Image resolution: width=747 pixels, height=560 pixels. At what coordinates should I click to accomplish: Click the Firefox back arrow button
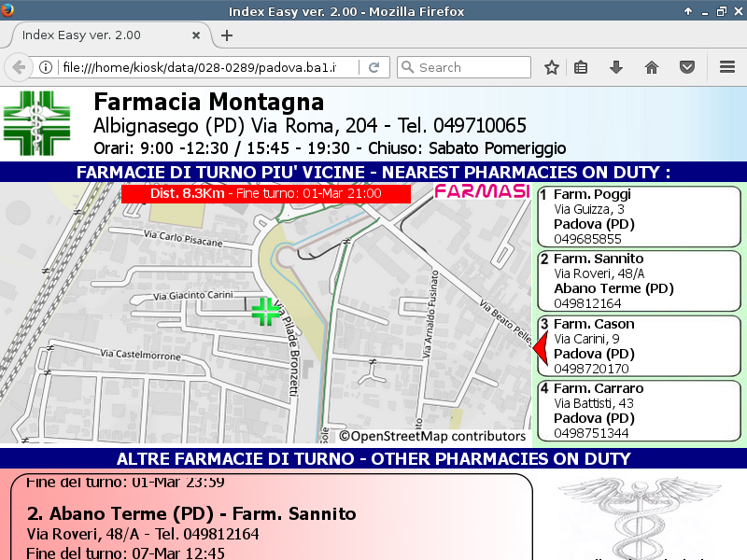tap(19, 67)
